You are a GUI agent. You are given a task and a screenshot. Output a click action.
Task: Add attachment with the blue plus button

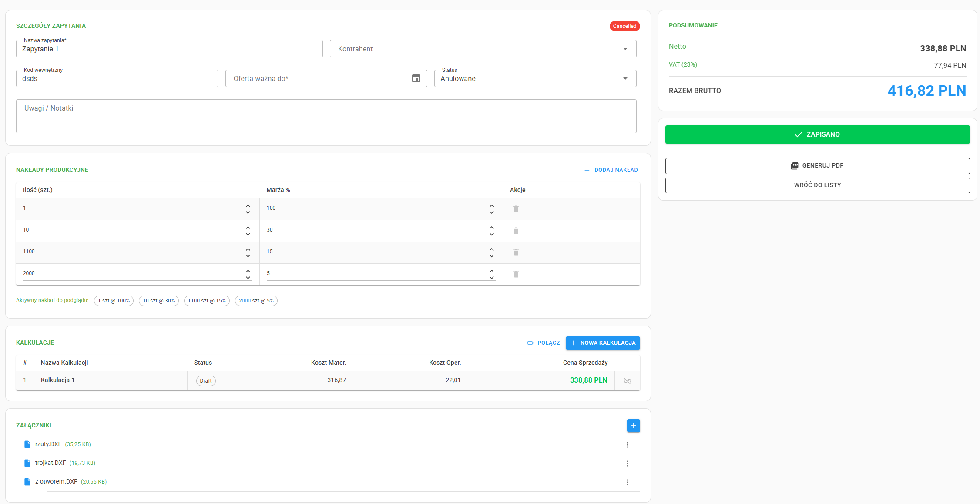[633, 426]
